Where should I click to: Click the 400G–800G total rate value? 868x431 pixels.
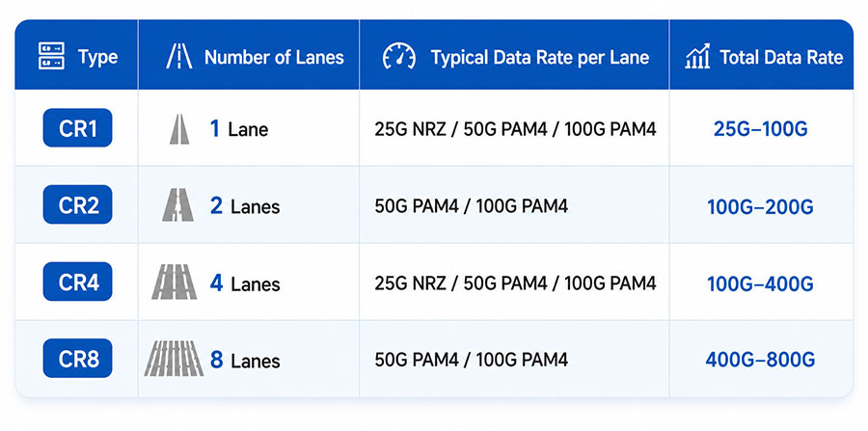tap(760, 361)
